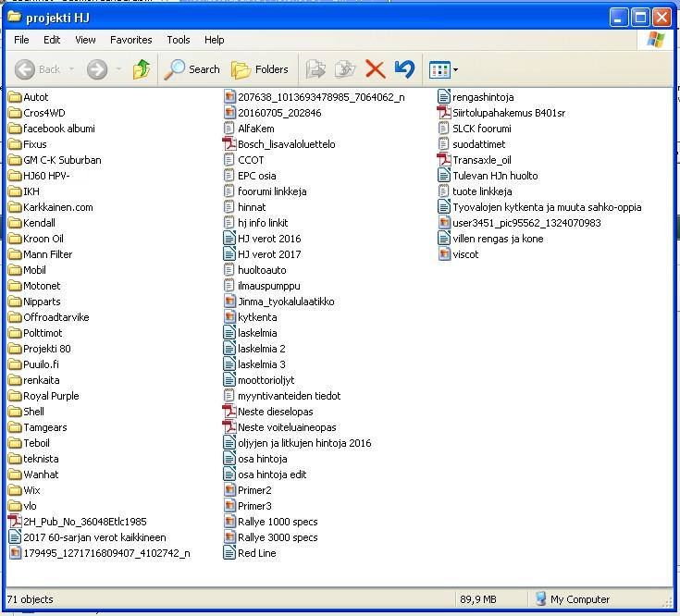Select the 'SLCK foorumi' file name
The width and height of the screenshot is (680, 616).
coord(482,129)
